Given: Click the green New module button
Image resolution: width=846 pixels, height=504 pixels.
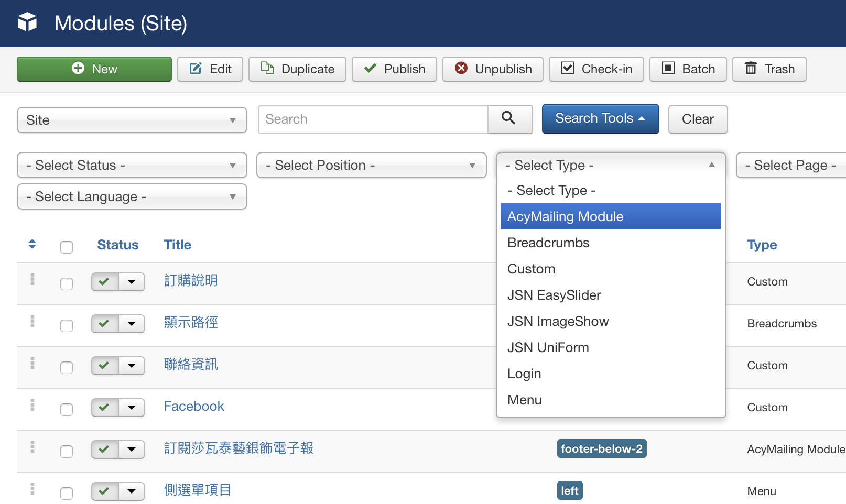Looking at the screenshot, I should coord(94,69).
